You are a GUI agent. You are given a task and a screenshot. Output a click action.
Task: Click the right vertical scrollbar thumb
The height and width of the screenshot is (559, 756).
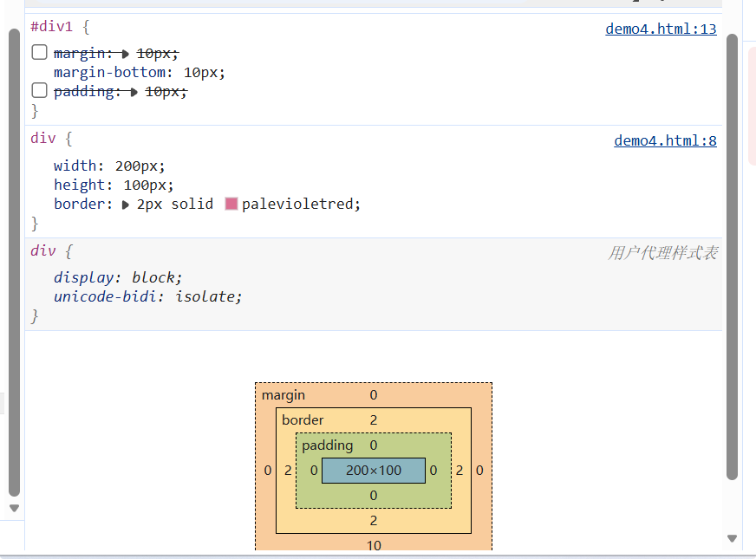(x=732, y=257)
